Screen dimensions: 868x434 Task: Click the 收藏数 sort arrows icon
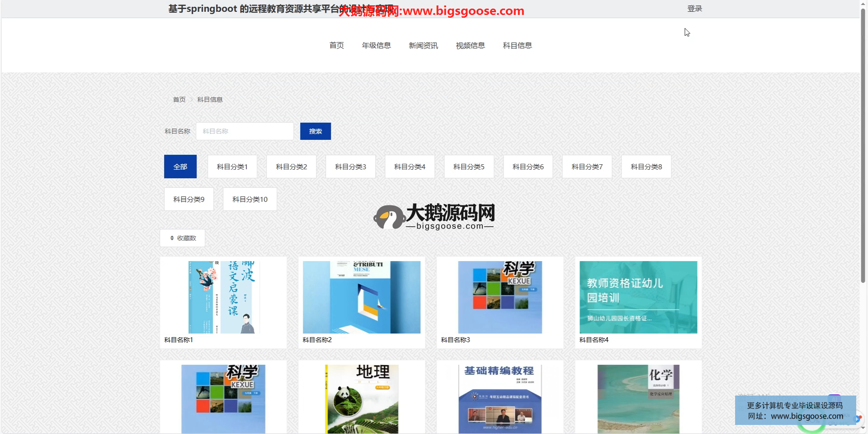click(x=172, y=238)
